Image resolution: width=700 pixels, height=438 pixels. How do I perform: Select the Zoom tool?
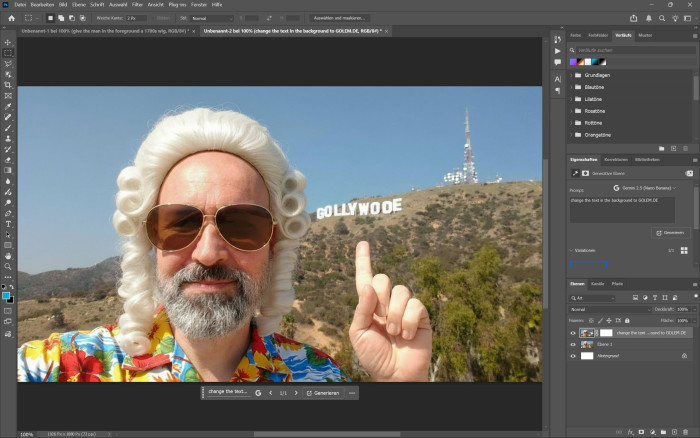coord(8,267)
